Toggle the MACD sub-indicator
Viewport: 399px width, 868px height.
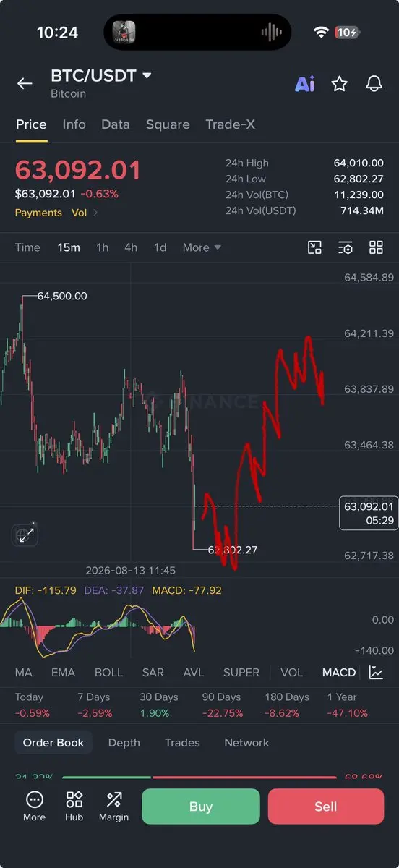point(339,673)
